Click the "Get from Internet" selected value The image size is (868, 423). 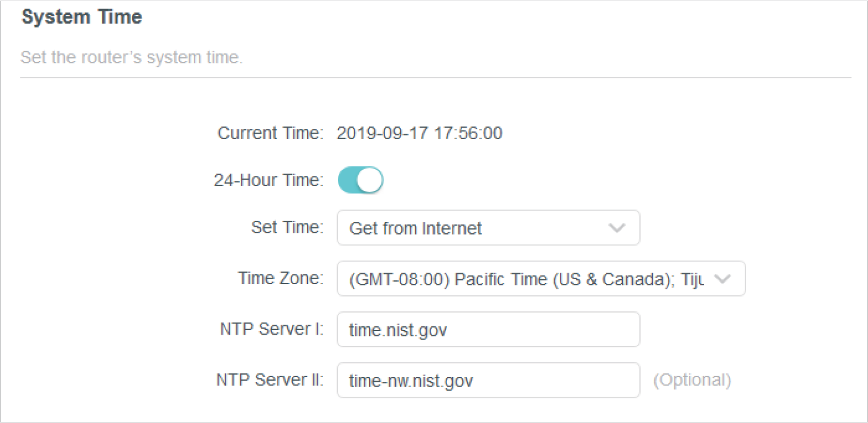(415, 229)
